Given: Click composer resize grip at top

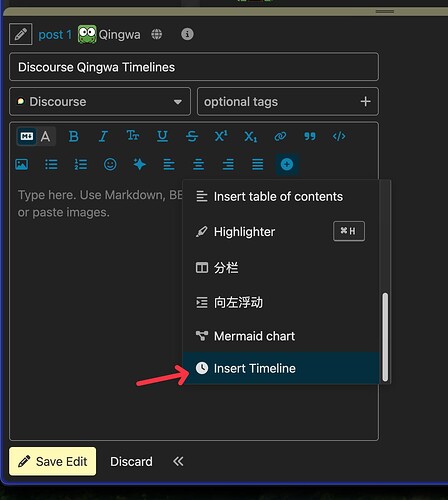Looking at the screenshot, I should coord(385,11).
